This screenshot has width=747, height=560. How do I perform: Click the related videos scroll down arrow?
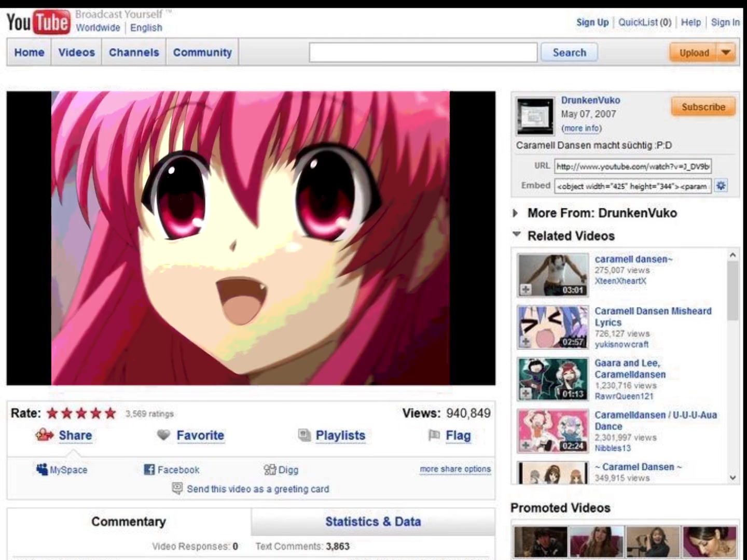tap(732, 478)
